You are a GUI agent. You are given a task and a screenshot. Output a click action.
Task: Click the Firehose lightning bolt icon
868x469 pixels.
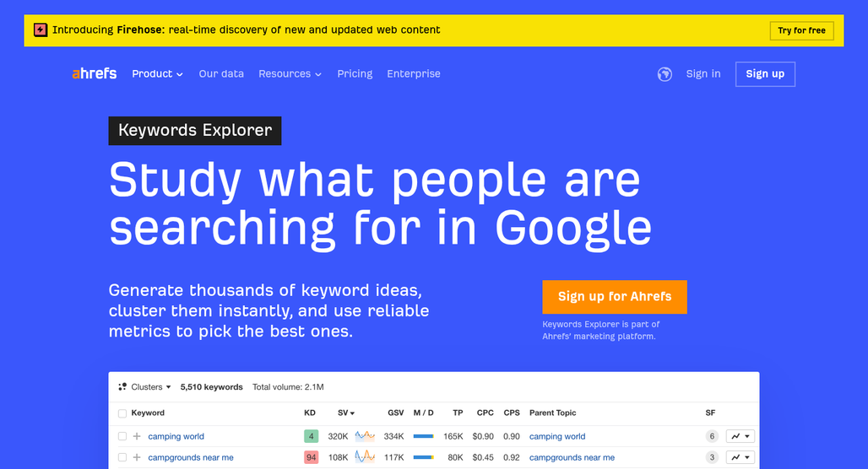[41, 30]
